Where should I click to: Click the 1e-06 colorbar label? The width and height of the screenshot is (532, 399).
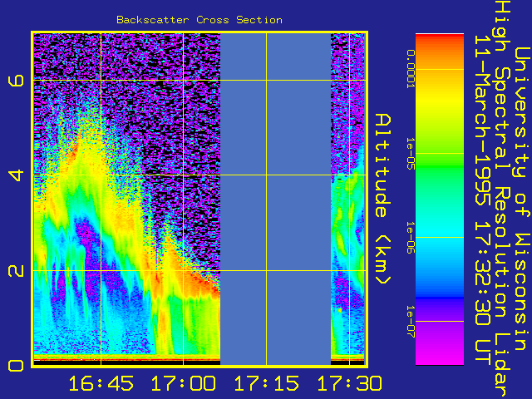[x=411, y=238]
